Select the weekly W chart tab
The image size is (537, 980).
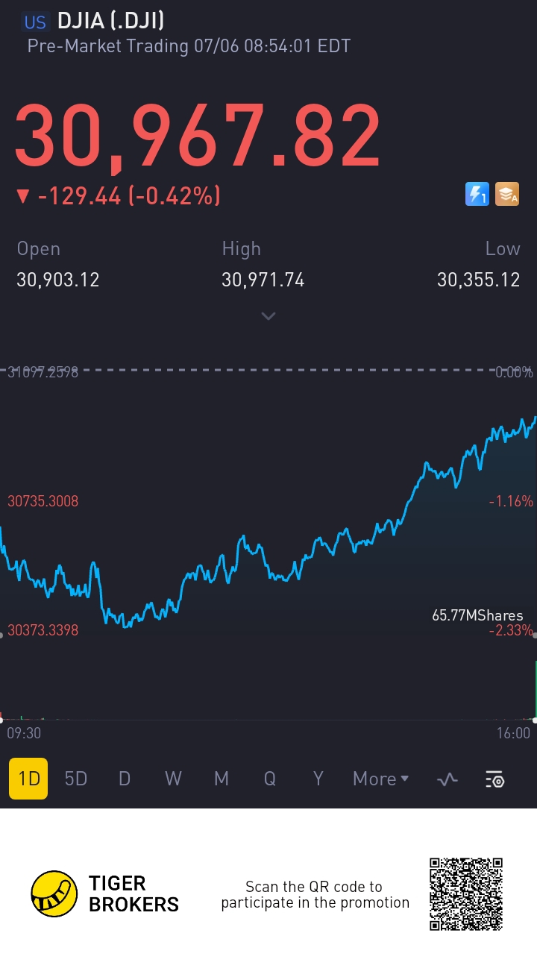point(173,779)
